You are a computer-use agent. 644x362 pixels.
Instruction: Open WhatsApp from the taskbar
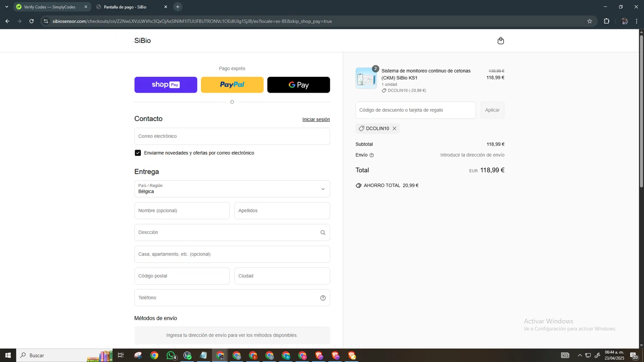tap(171, 355)
